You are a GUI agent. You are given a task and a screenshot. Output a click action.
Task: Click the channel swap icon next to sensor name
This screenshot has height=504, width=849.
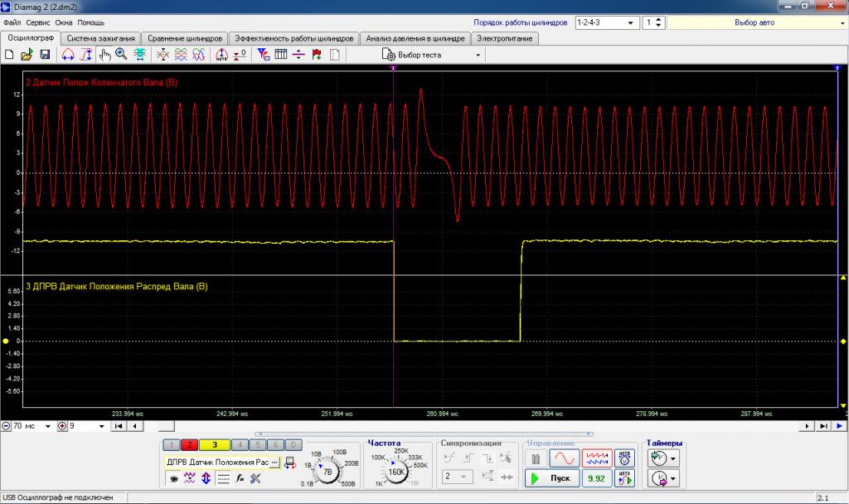290,463
